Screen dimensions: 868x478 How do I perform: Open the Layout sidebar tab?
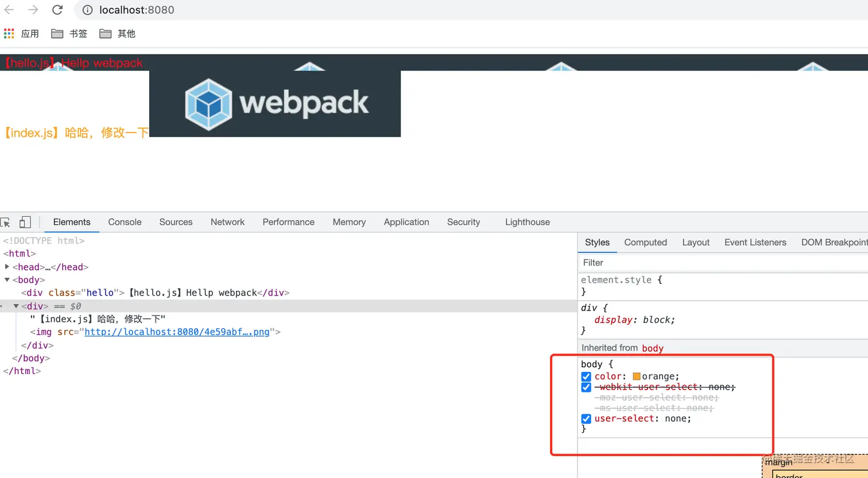(696, 243)
